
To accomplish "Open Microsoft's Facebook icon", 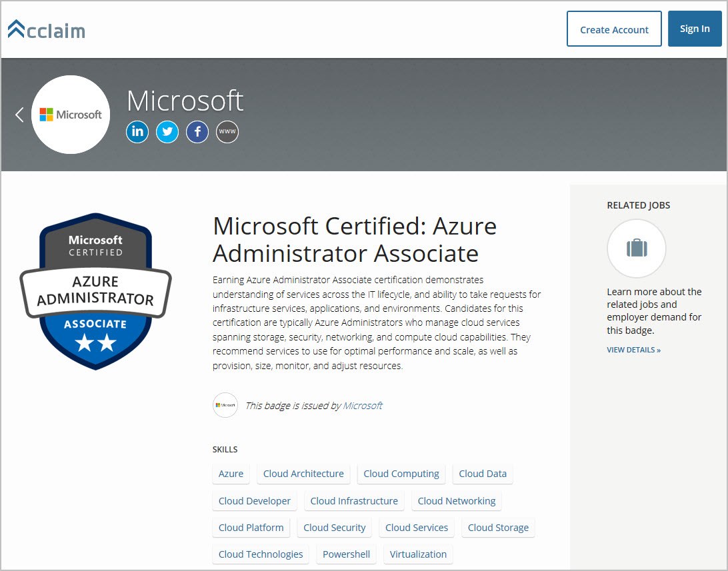I will coord(197,132).
